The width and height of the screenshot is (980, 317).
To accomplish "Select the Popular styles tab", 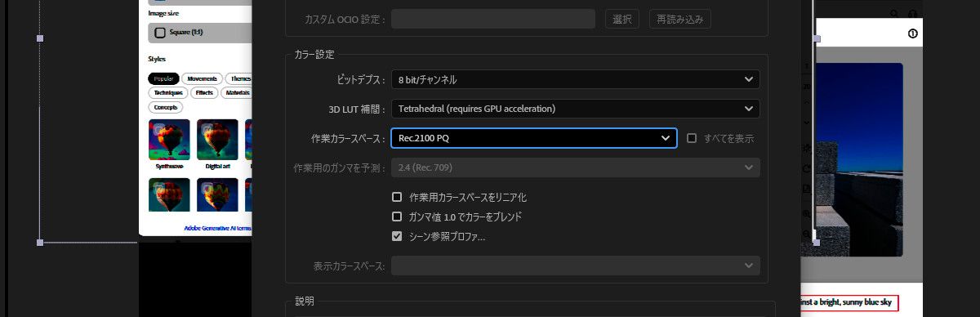I will pos(163,78).
